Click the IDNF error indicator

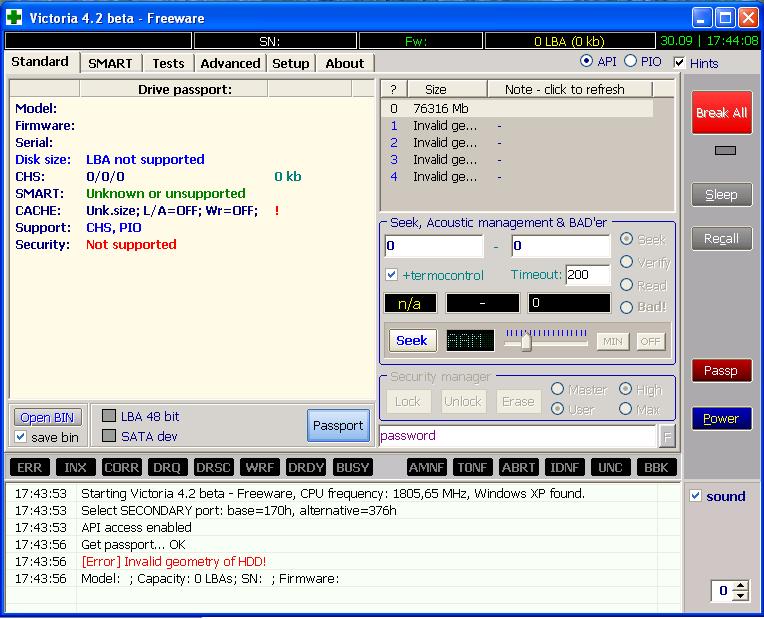[565, 467]
